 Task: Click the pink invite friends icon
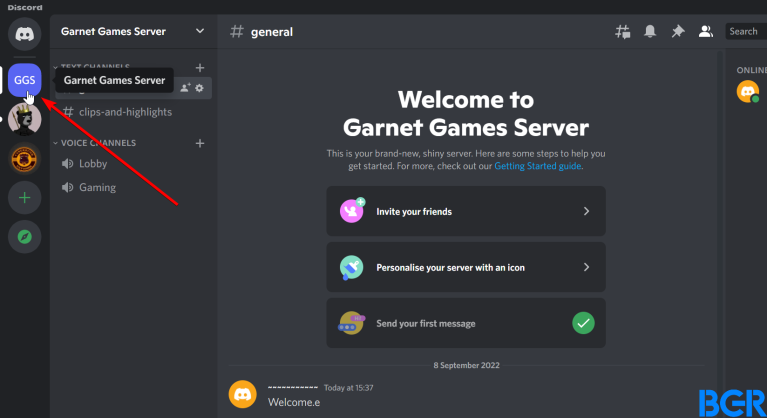pyautogui.click(x=352, y=210)
